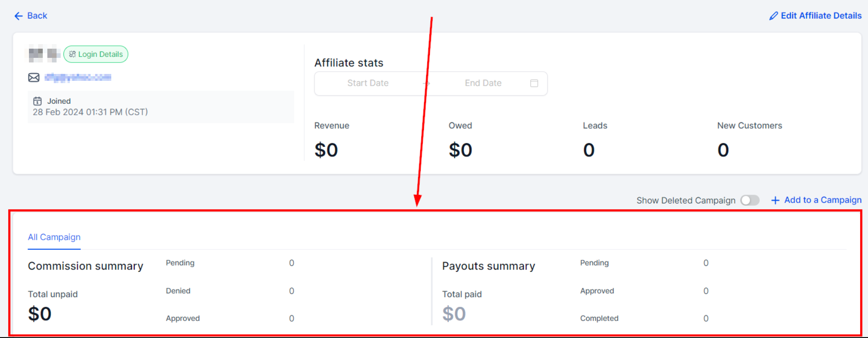Click the Joined calendar icon

[x=37, y=101]
